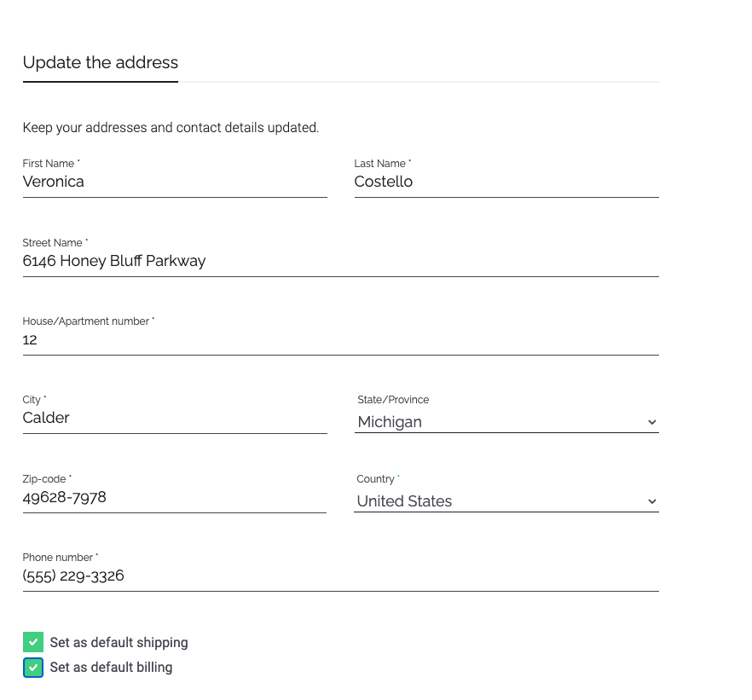Click the Update the address heading
This screenshot has height=700, width=752.
pos(100,62)
